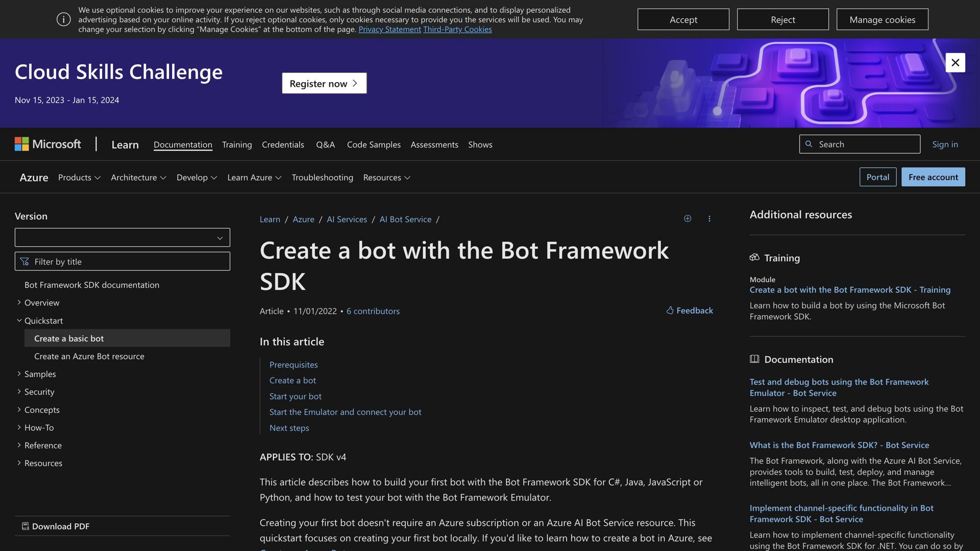Viewport: 980px width, 551px height.
Task: Open the search box magnifier icon
Action: tap(810, 144)
